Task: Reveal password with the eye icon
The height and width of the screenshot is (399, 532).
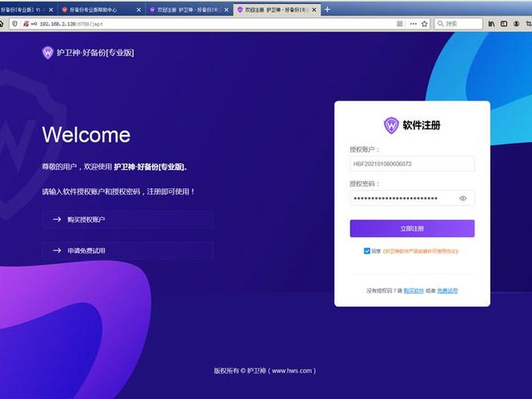Action: [x=463, y=198]
